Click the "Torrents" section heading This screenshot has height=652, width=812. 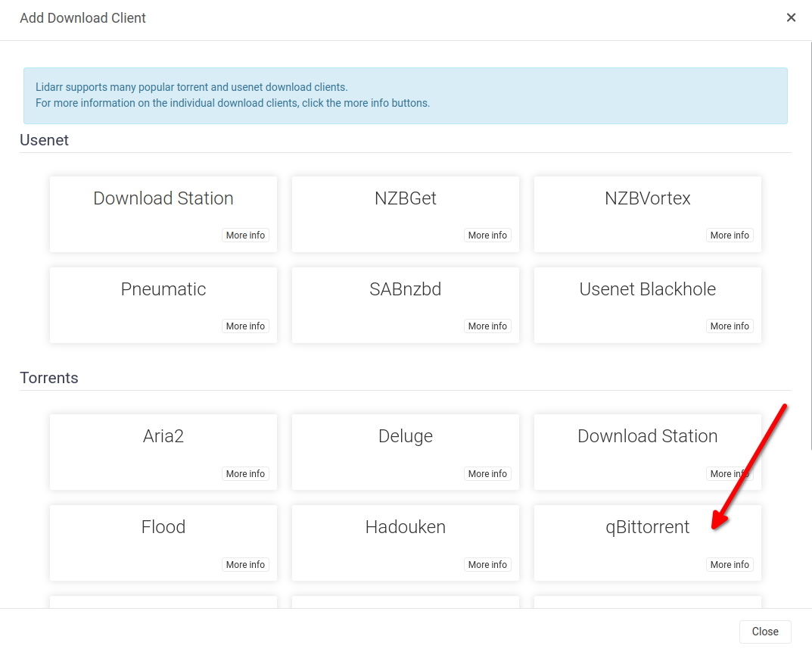[x=48, y=378]
